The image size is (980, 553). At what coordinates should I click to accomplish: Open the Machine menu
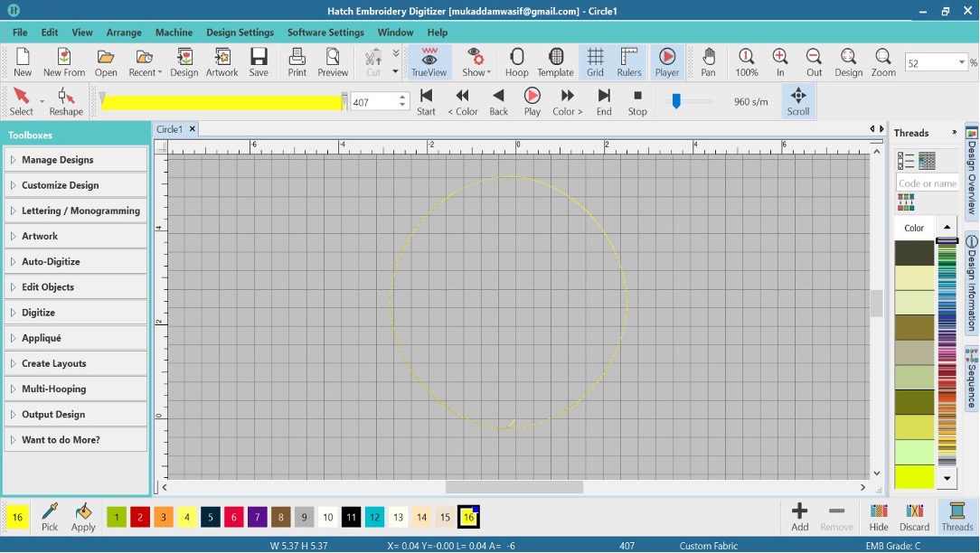coord(174,32)
